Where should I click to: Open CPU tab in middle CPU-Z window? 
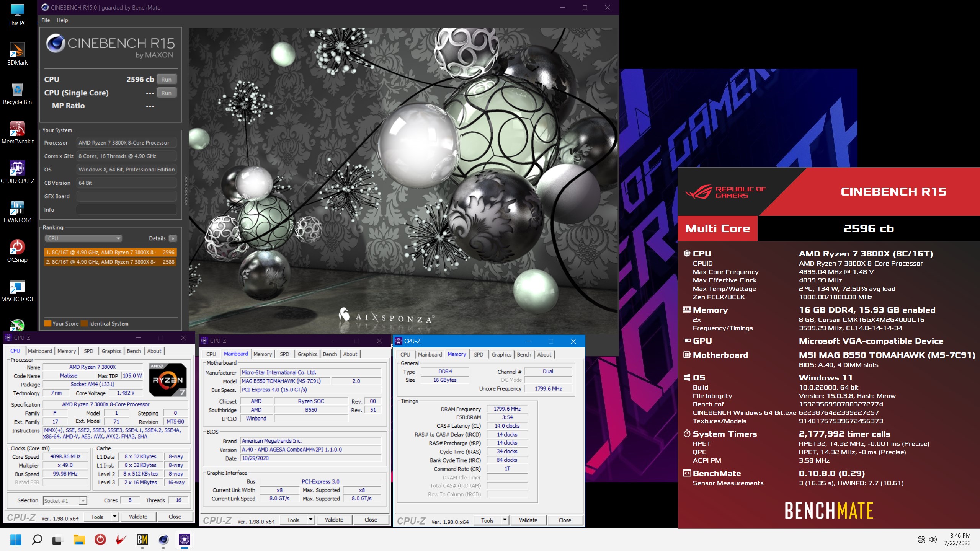[x=211, y=354]
